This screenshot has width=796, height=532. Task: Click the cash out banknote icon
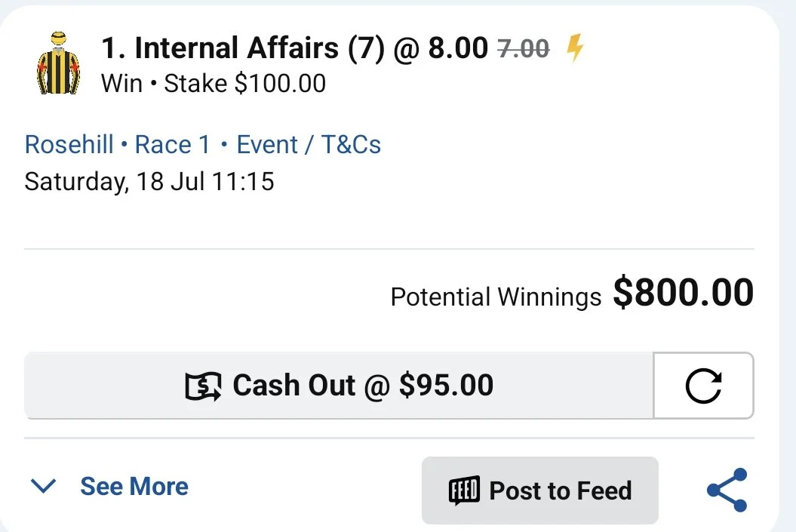tap(203, 386)
